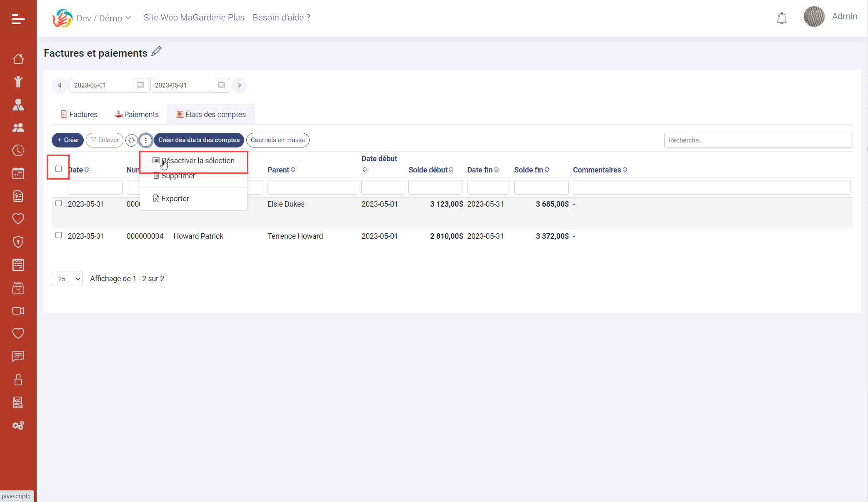Click the edit pencil next to title
The height and width of the screenshot is (502, 868).
tap(156, 52)
